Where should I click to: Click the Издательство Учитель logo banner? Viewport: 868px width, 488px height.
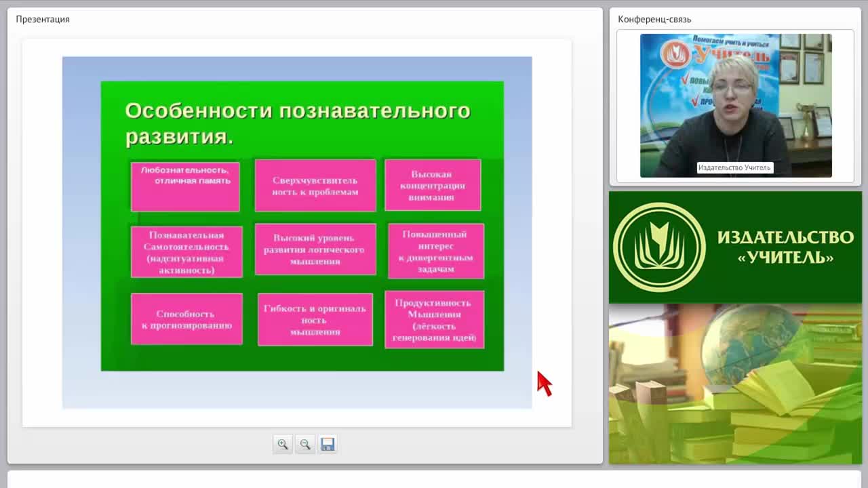coord(735,247)
